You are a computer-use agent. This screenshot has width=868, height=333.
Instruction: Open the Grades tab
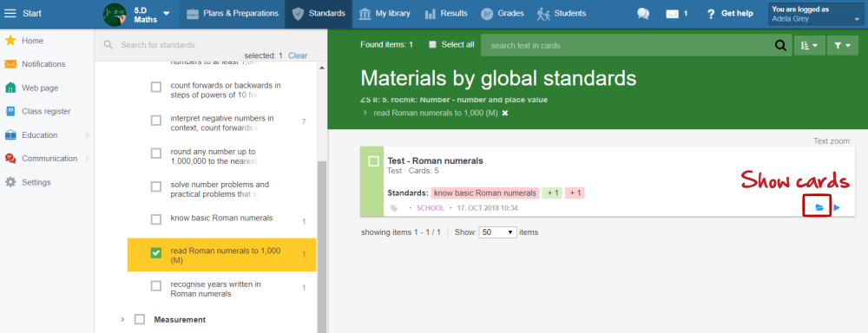point(502,13)
